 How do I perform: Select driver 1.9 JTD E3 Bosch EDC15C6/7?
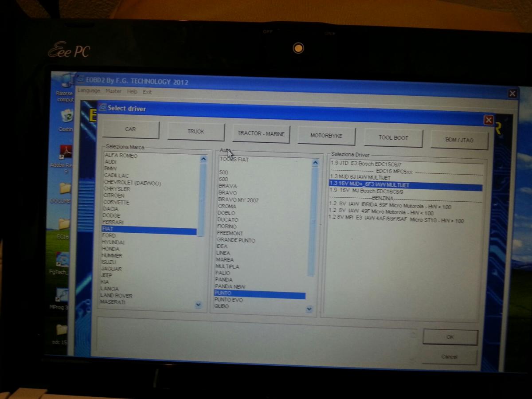click(x=366, y=164)
